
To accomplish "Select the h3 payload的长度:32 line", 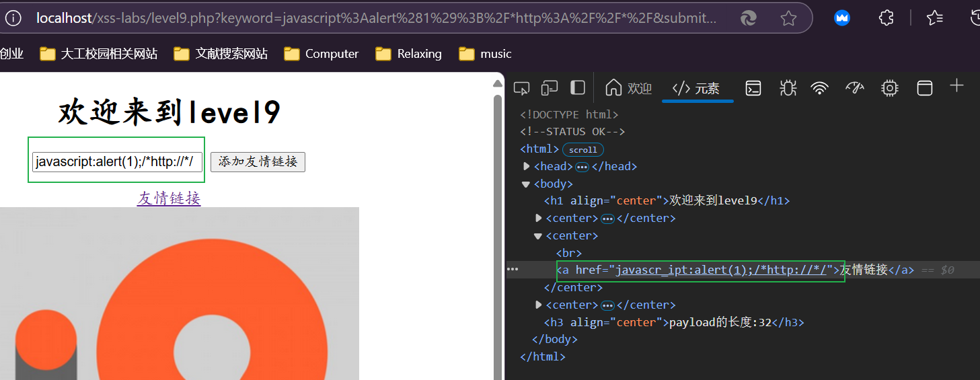I will tap(674, 322).
